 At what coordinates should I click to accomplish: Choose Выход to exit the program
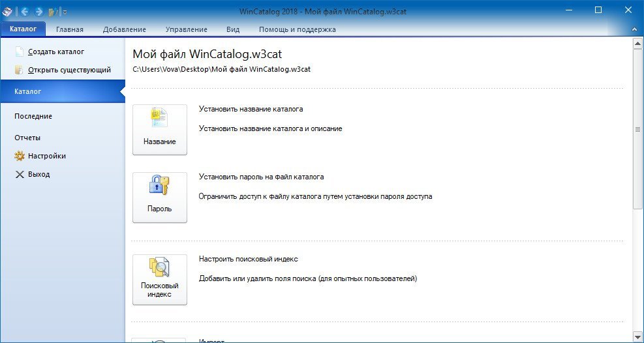39,174
